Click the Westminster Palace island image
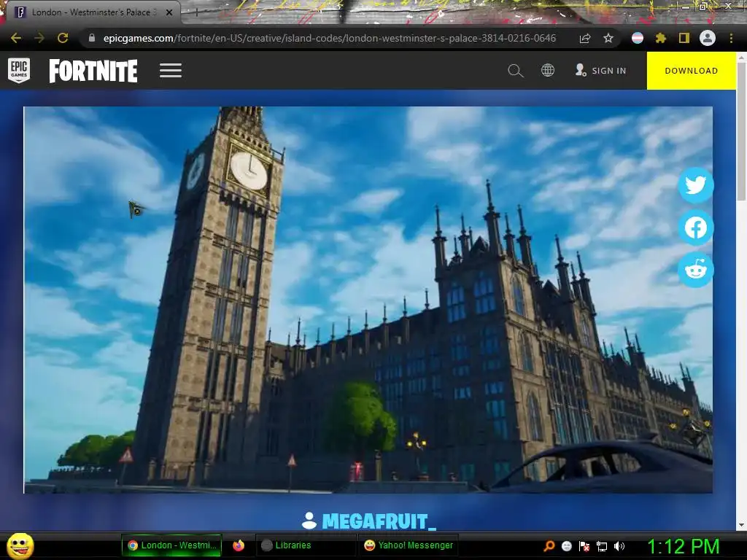Image resolution: width=747 pixels, height=560 pixels. [x=368, y=300]
